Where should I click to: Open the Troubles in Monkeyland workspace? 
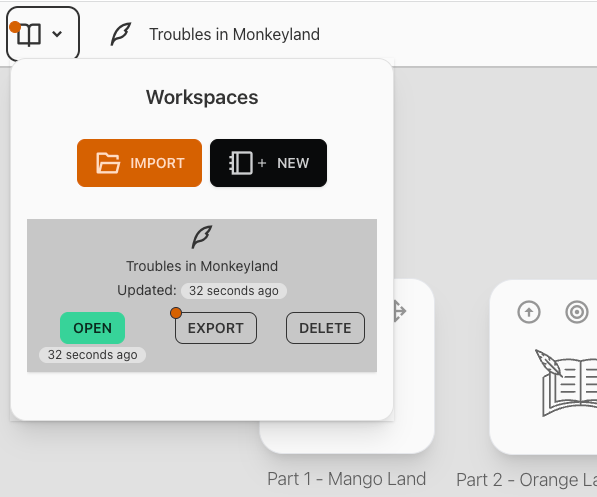click(x=93, y=328)
